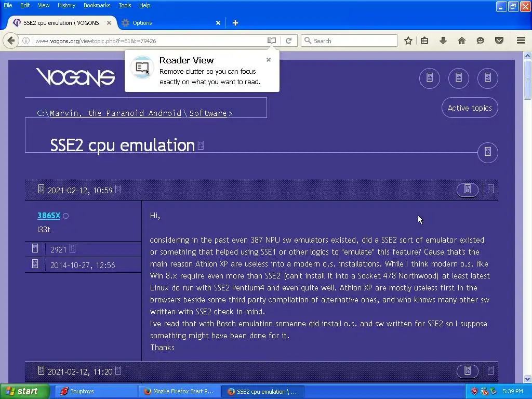Open the Software breadcrumb link
The height and width of the screenshot is (399, 532).
coord(208,113)
